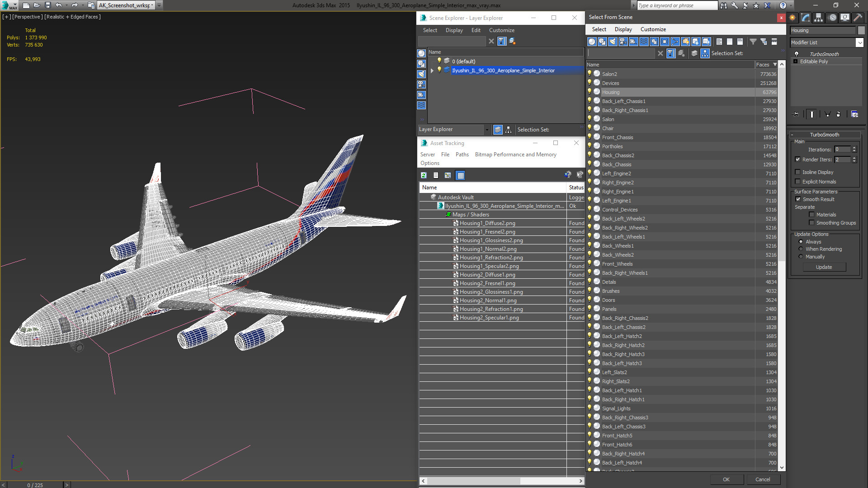Toggle Display Shapes filter in Select From Scene
The width and height of the screenshot is (868, 488).
click(602, 42)
